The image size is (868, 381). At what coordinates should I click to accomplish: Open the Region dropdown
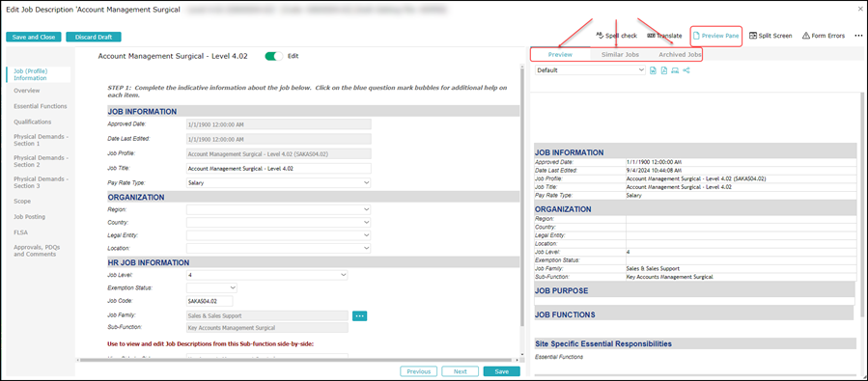point(278,209)
